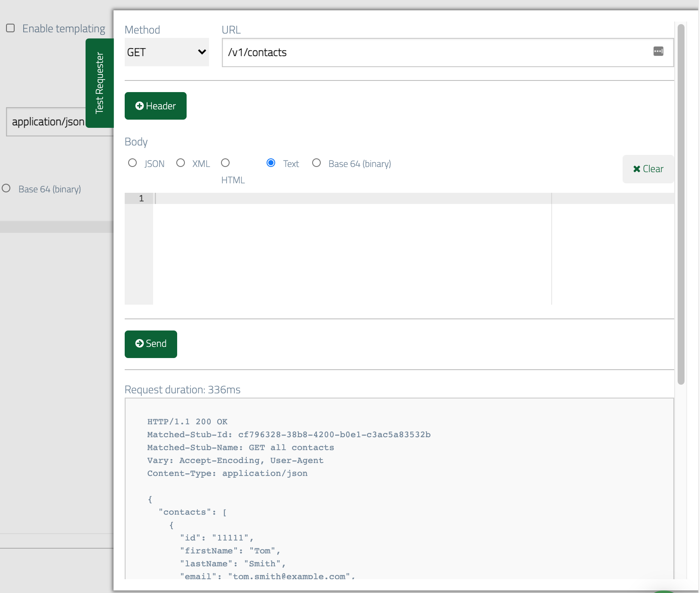Collapse the Test Requester side tab
Screen dimensions: 700x593
tap(100, 83)
